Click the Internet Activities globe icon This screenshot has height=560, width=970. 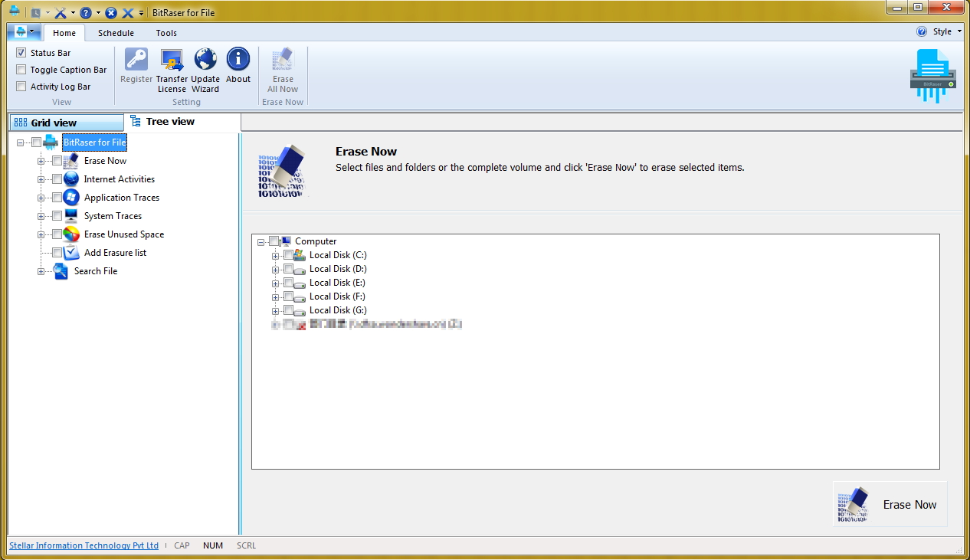[x=71, y=179]
